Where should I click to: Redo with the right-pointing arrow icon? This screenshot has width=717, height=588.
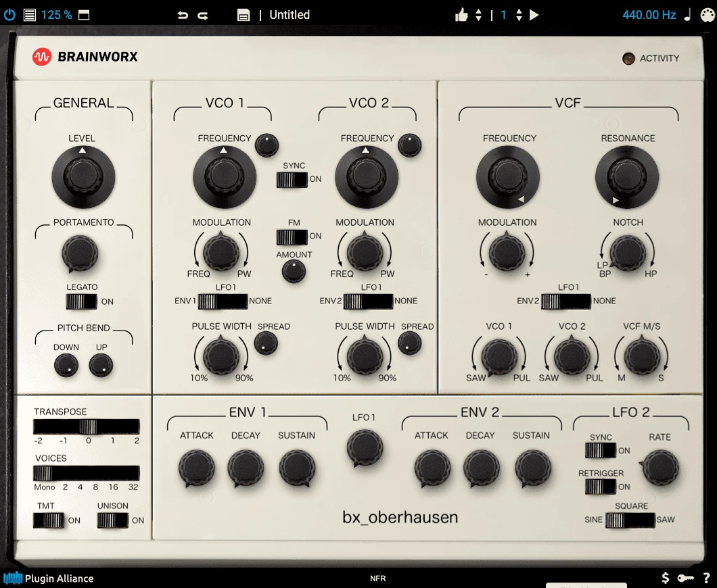tap(203, 15)
